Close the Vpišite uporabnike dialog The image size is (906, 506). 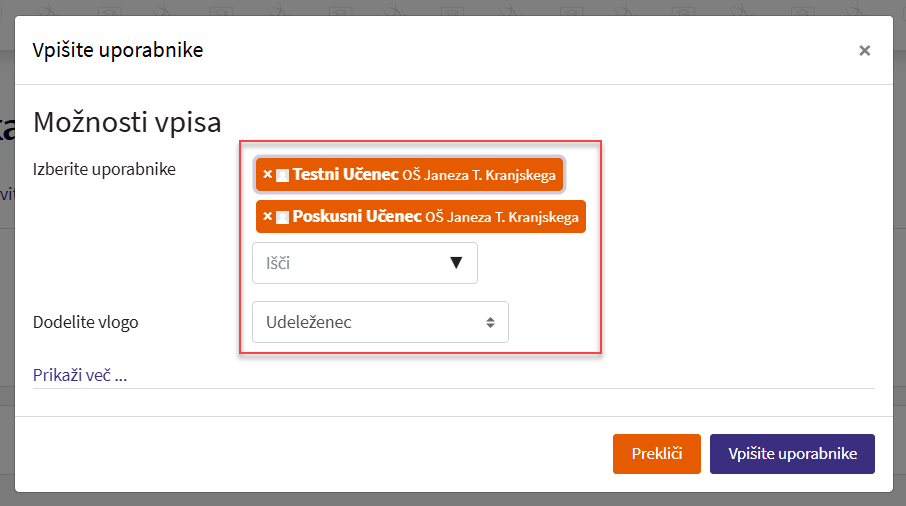coord(864,51)
